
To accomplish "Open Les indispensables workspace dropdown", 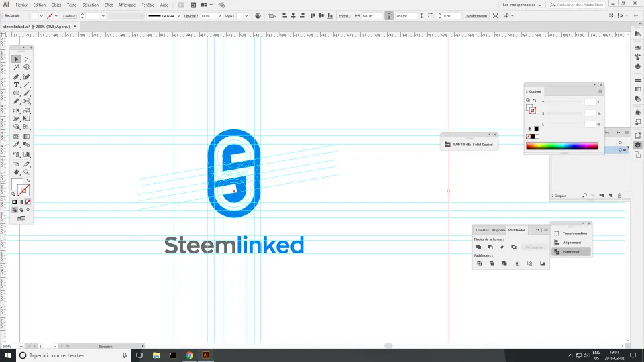I will point(522,5).
